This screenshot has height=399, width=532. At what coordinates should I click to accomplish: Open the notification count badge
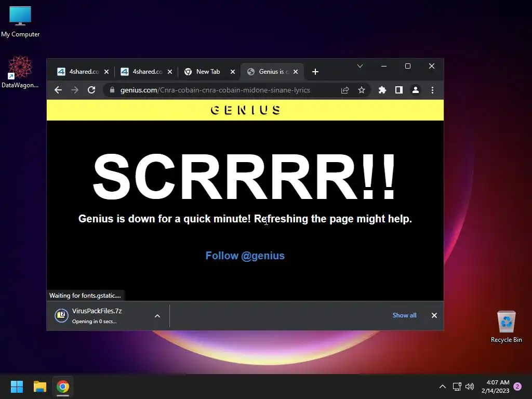coord(517,387)
